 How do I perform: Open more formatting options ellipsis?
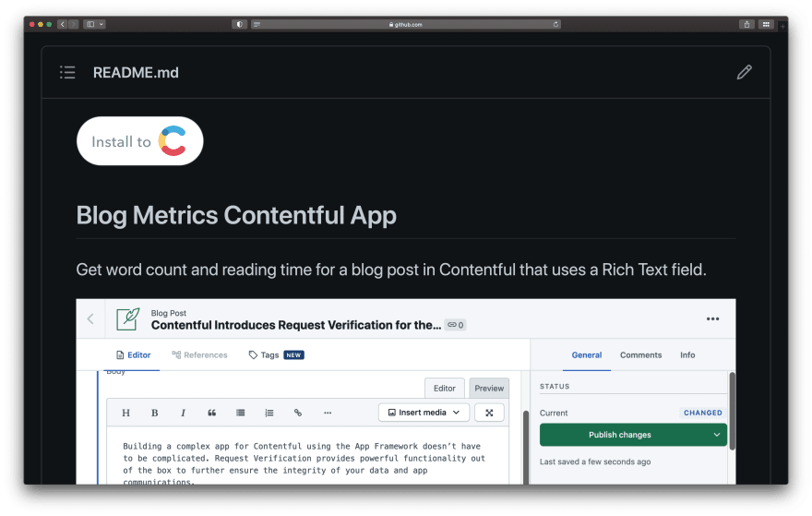(x=328, y=413)
